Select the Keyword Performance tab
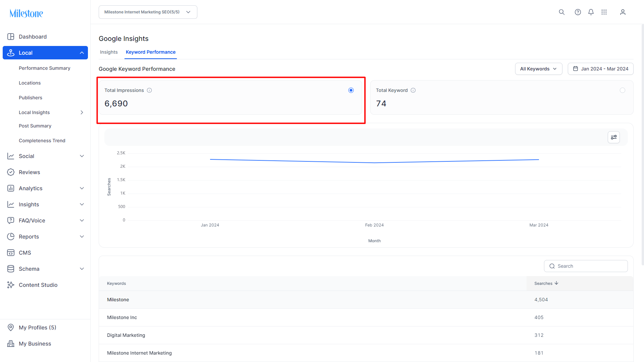Viewport: 644px width, 362px height. pyautogui.click(x=151, y=52)
